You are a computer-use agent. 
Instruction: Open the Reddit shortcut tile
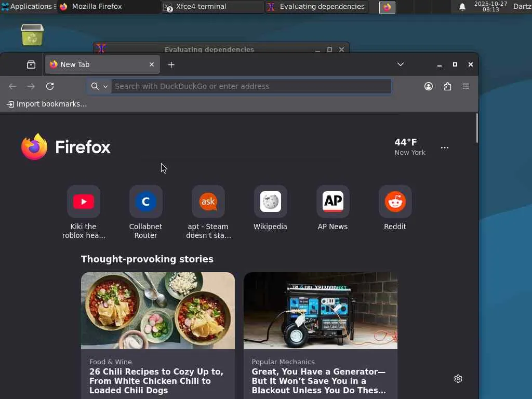coord(395,208)
